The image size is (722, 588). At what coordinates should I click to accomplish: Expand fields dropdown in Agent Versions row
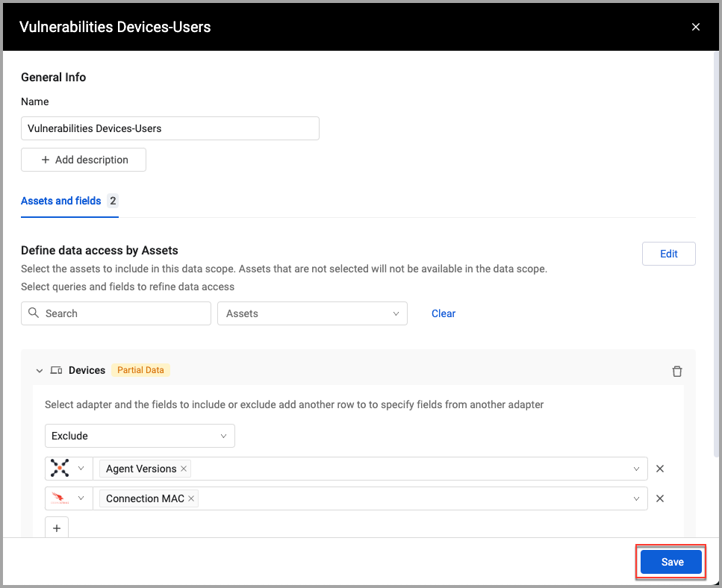pos(636,469)
